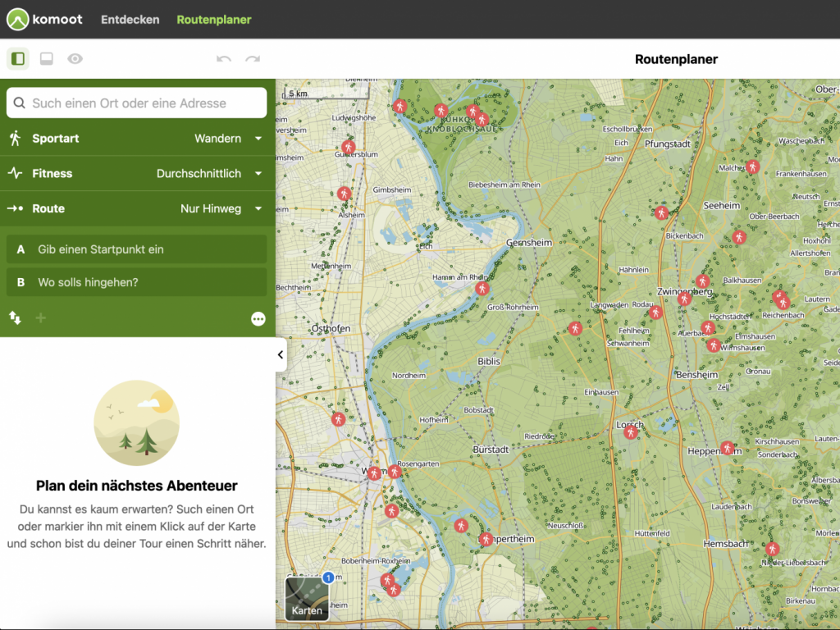Open the Route type dropdown

point(137,209)
